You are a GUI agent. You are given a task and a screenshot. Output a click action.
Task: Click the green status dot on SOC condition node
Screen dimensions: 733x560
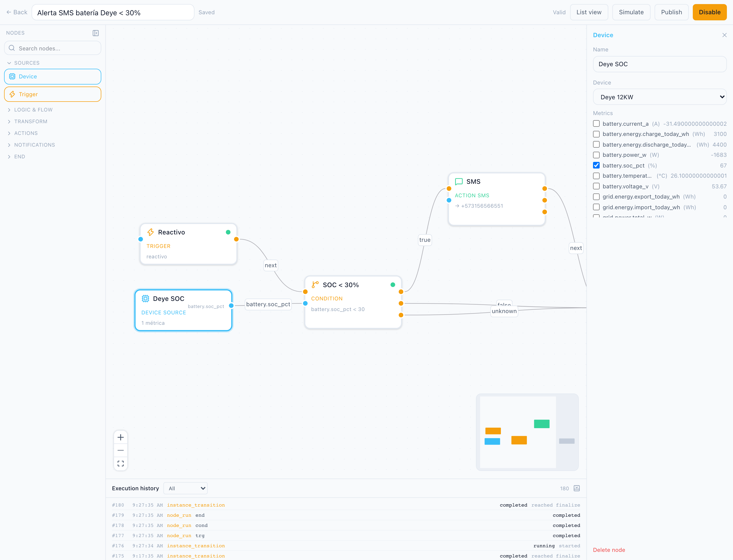(393, 285)
